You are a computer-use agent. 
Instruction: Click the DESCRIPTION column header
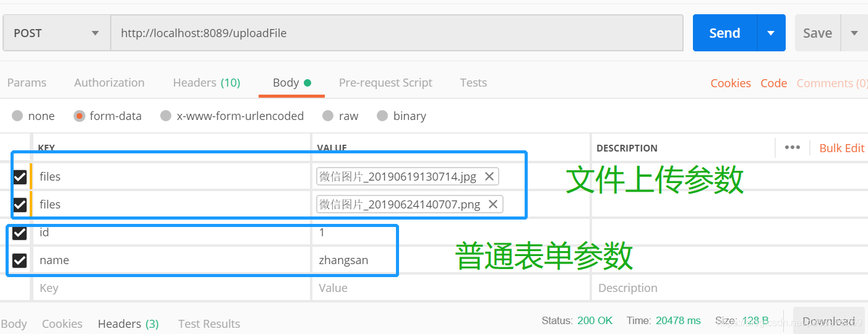[627, 148]
